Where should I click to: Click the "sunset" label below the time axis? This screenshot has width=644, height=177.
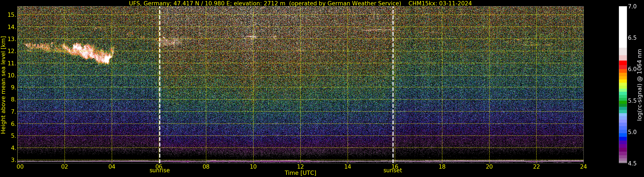pyautogui.click(x=393, y=171)
